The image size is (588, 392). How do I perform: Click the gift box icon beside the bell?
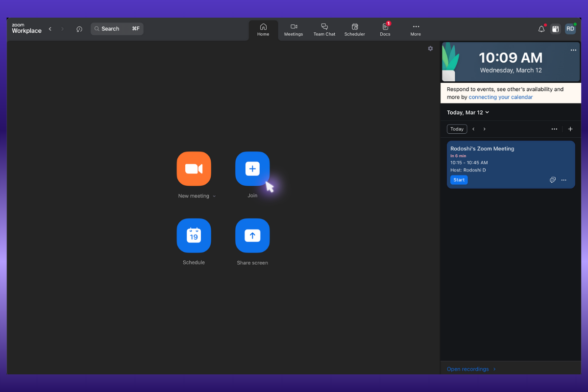pyautogui.click(x=555, y=29)
